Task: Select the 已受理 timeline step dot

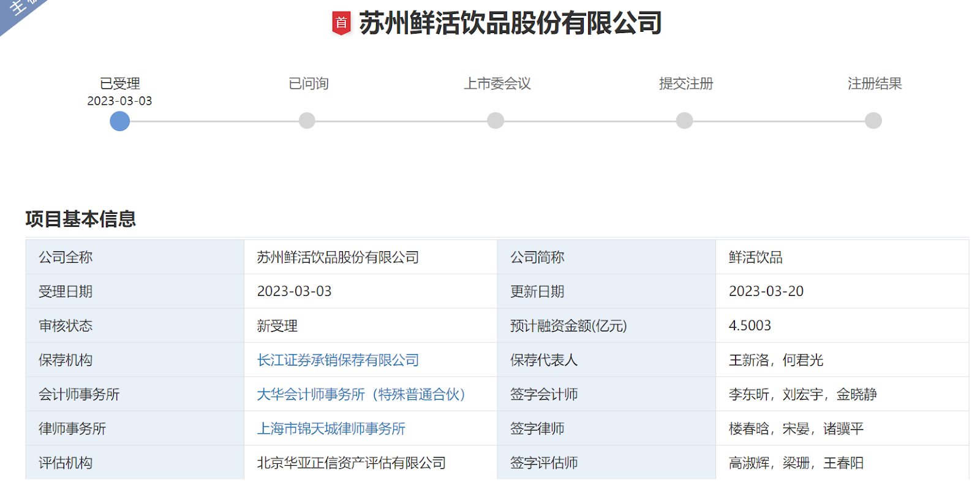Action: click(119, 121)
